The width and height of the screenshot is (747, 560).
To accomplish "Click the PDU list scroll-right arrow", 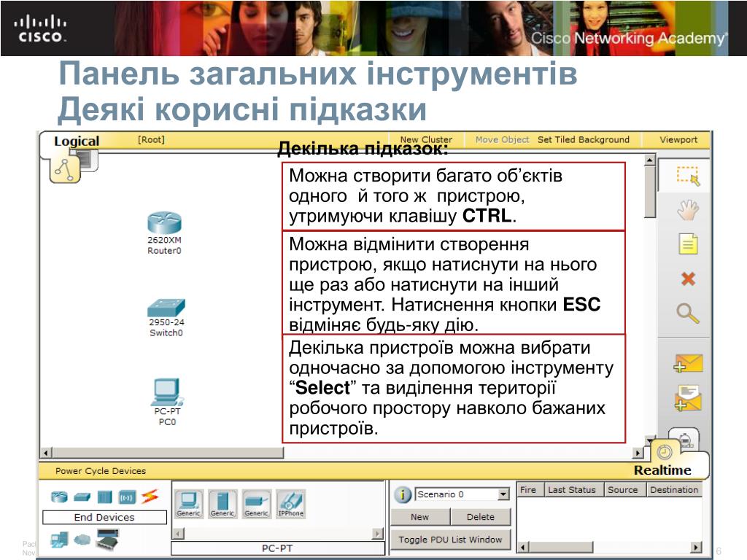I will tap(697, 547).
